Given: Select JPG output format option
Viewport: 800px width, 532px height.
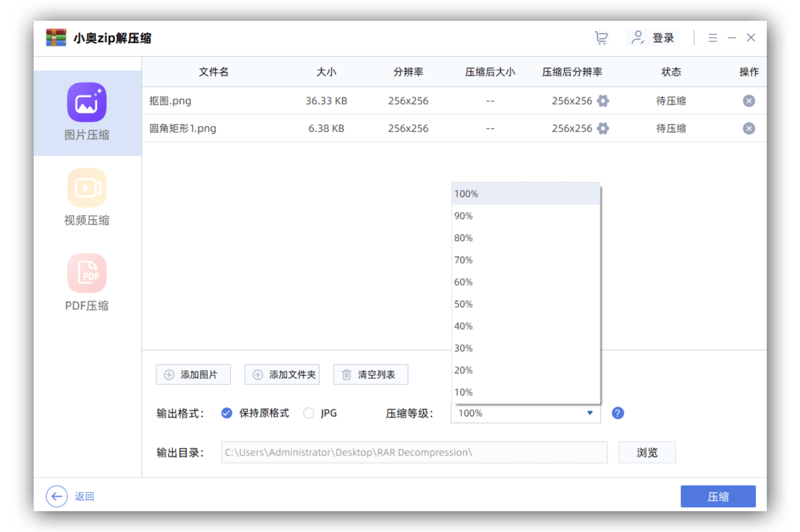Looking at the screenshot, I should (x=309, y=413).
